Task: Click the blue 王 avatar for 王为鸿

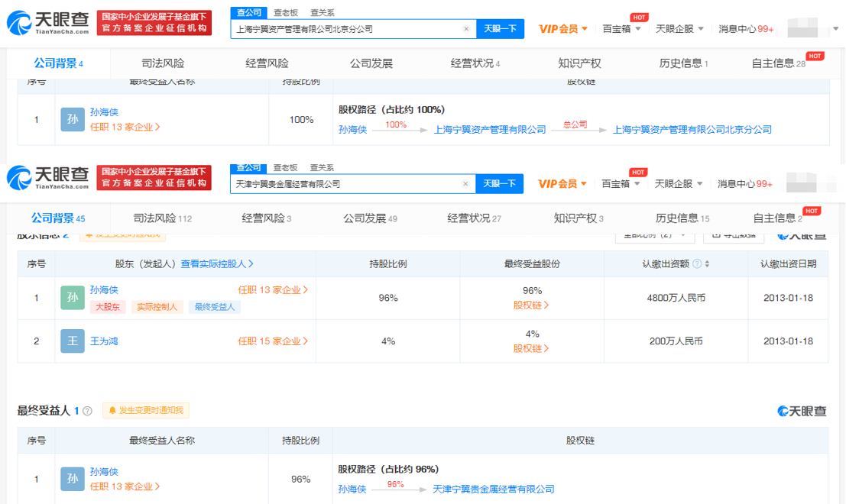Action: pos(73,341)
